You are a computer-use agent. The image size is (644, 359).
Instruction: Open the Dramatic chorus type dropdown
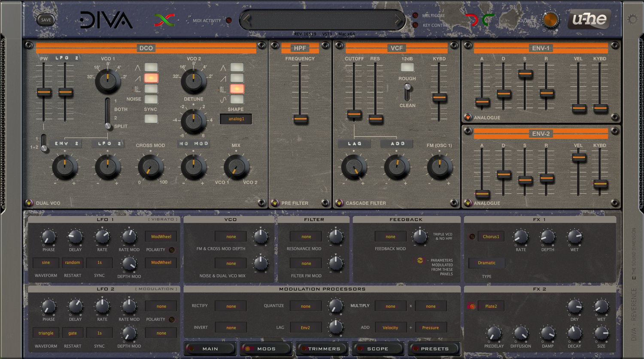pos(486,263)
